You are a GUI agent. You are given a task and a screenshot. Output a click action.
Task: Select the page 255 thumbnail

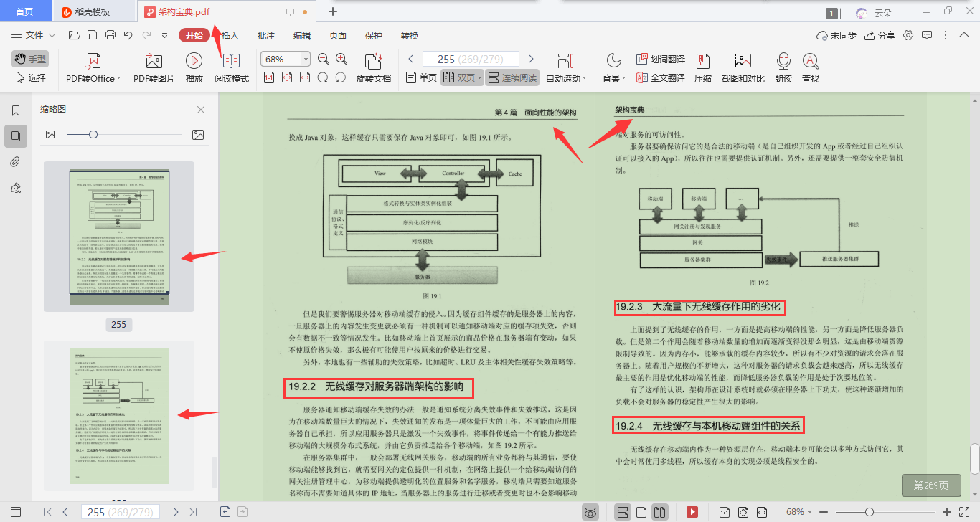118,237
